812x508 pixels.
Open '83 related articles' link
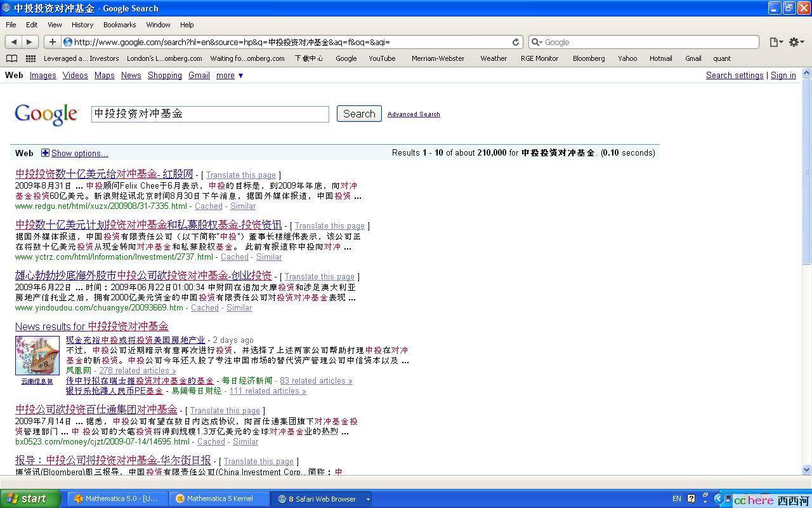click(316, 381)
